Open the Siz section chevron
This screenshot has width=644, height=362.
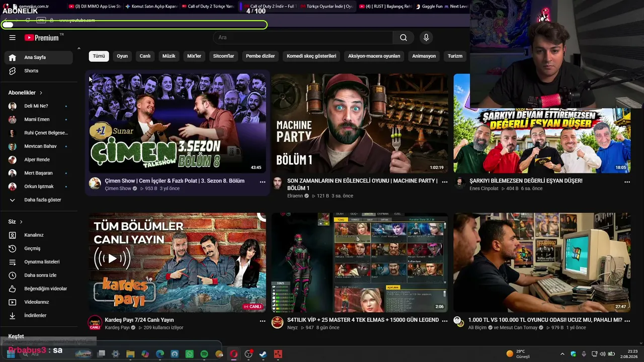point(21,222)
